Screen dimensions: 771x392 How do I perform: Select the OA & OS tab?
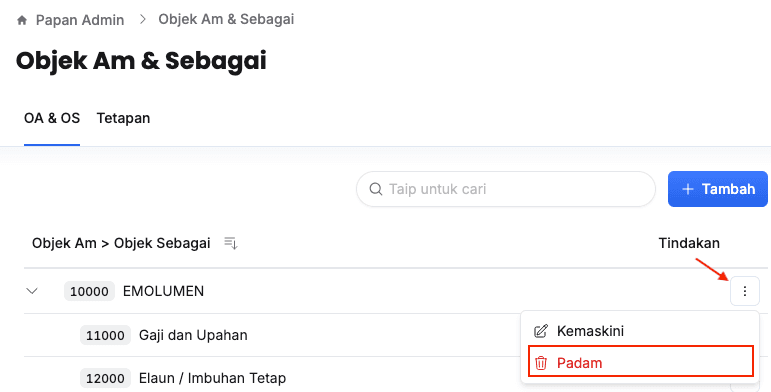(52, 119)
